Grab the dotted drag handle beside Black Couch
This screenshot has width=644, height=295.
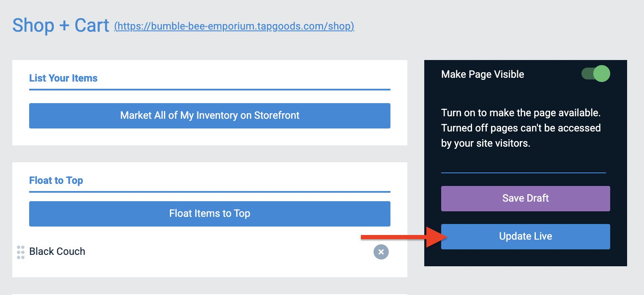pos(21,252)
